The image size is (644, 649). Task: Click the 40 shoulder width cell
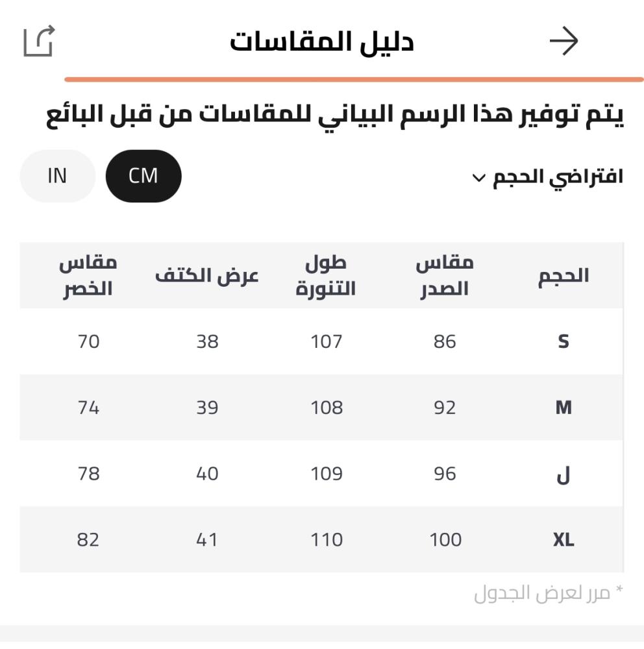tap(207, 474)
